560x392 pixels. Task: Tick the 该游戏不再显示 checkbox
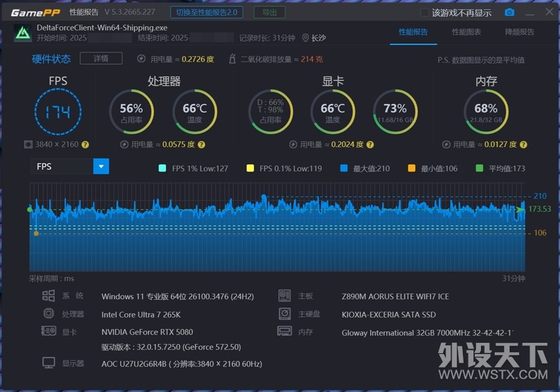click(x=424, y=12)
